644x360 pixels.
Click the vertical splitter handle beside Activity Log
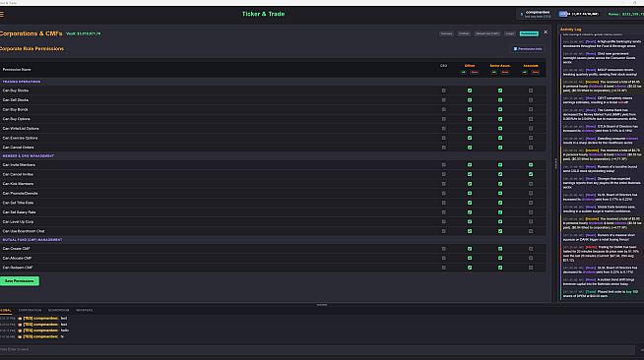pos(555,163)
